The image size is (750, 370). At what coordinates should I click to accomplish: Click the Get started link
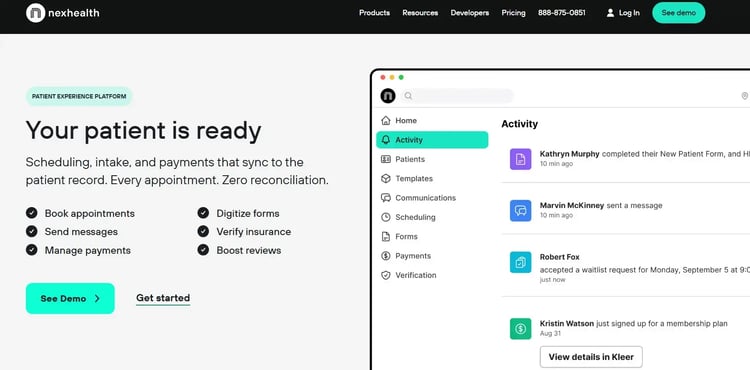[x=163, y=298]
